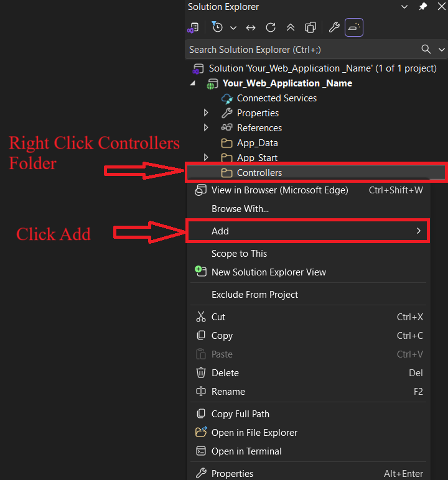448x480 pixels.
Task: Select Rename from the context menu
Action: tap(228, 392)
